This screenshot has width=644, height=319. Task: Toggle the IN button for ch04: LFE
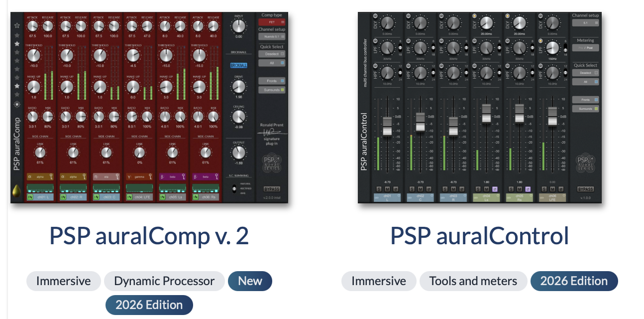129,197
